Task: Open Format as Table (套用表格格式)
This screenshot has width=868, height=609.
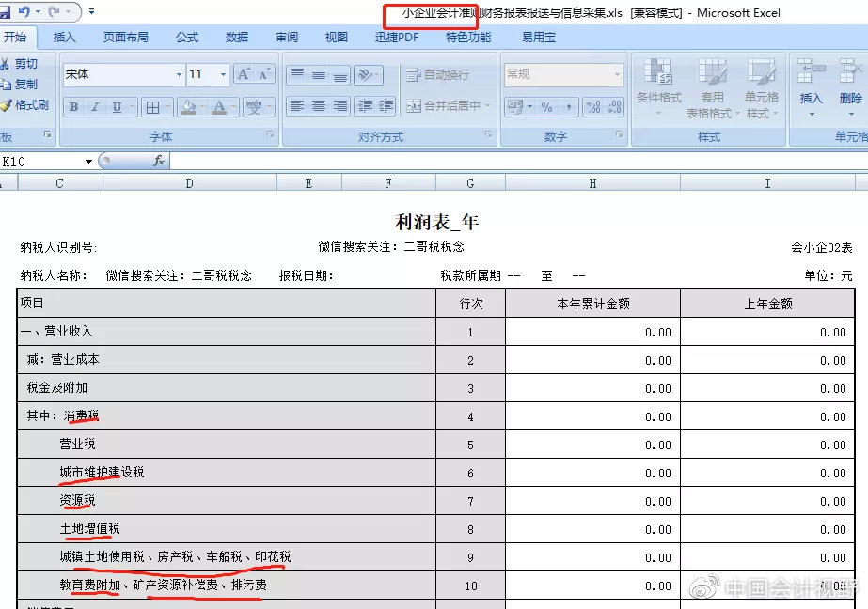Action: point(712,88)
